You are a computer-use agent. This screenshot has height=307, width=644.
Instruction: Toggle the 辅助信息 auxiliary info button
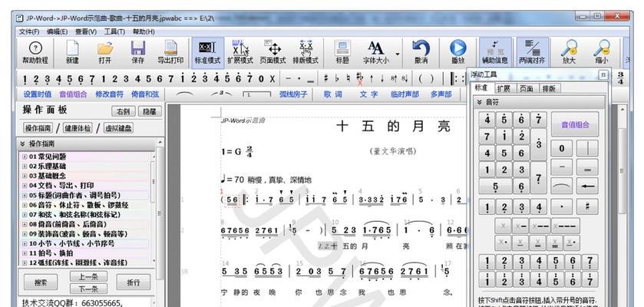pos(495,52)
